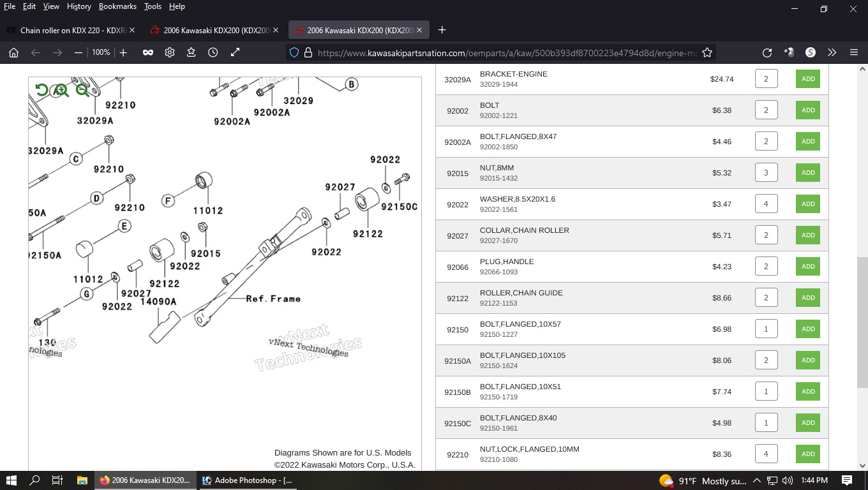Open the round S extension icon
Screen dimensions: 868x490
click(x=811, y=53)
